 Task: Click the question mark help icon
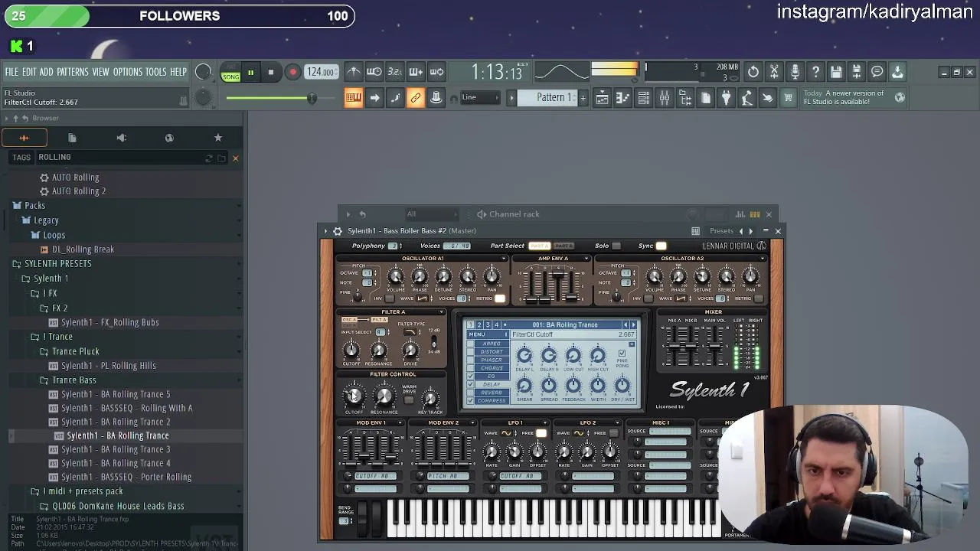click(815, 72)
